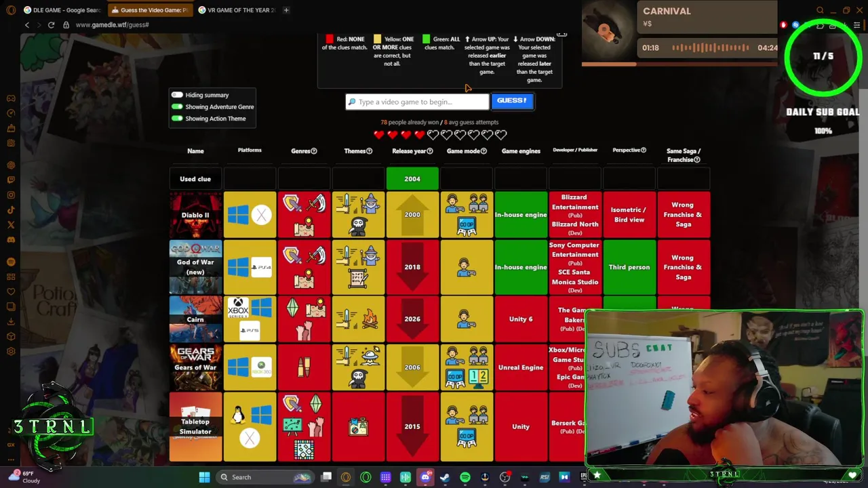Open TikTok panel in sidebar

click(x=11, y=209)
